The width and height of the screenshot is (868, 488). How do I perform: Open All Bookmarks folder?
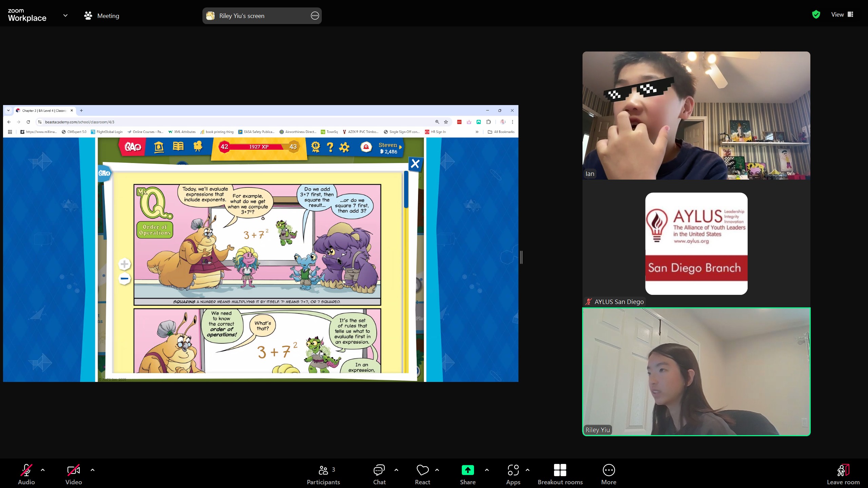(501, 132)
